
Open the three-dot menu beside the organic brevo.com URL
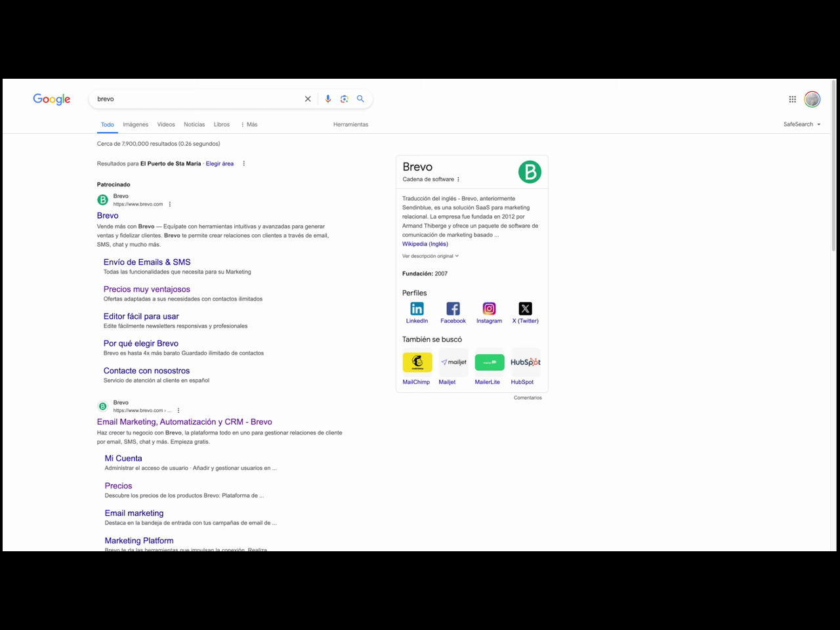tap(178, 410)
